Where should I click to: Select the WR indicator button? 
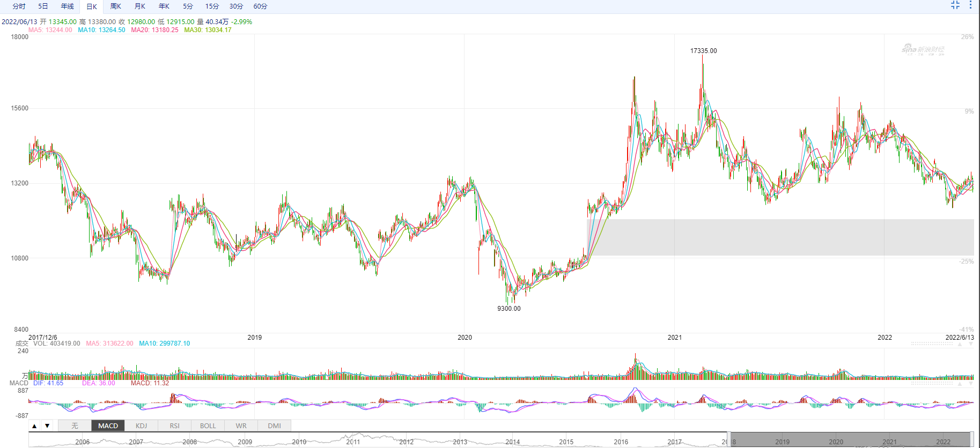[241, 426]
